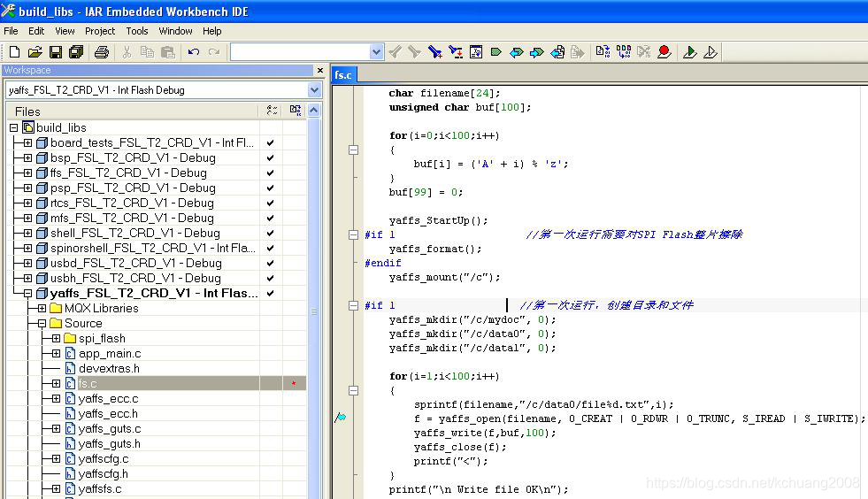The width and height of the screenshot is (868, 499).
Task: Click the Go To line icon
Action: (476, 52)
